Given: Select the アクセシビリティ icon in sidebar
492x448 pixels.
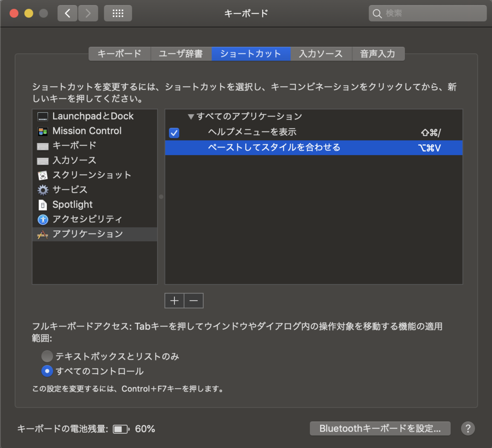Looking at the screenshot, I should [x=43, y=220].
